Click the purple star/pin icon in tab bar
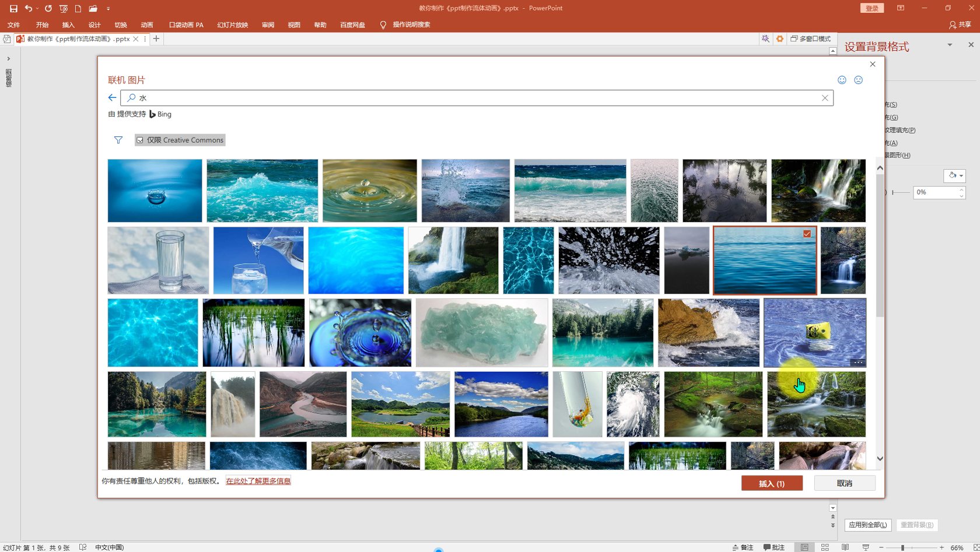This screenshot has width=980, height=552. (765, 38)
